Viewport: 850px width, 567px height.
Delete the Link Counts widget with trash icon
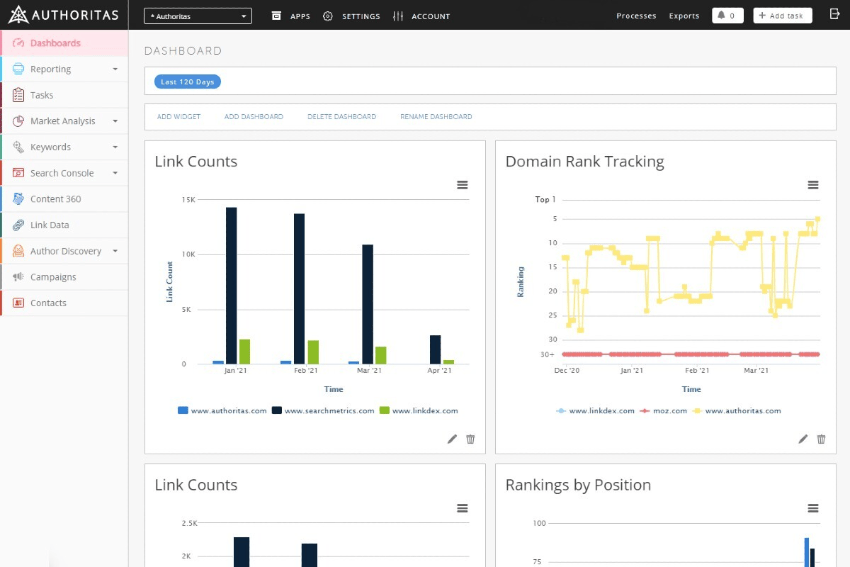(x=471, y=439)
